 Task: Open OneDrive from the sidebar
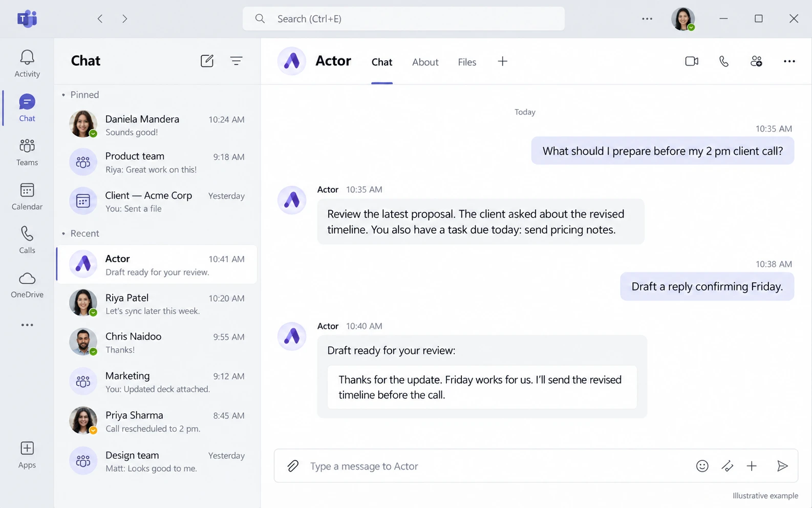click(27, 285)
